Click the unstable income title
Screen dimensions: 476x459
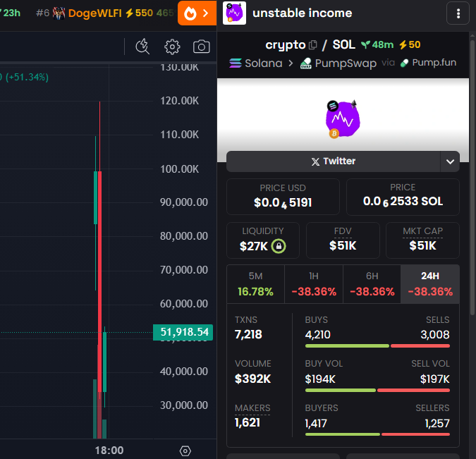click(302, 13)
